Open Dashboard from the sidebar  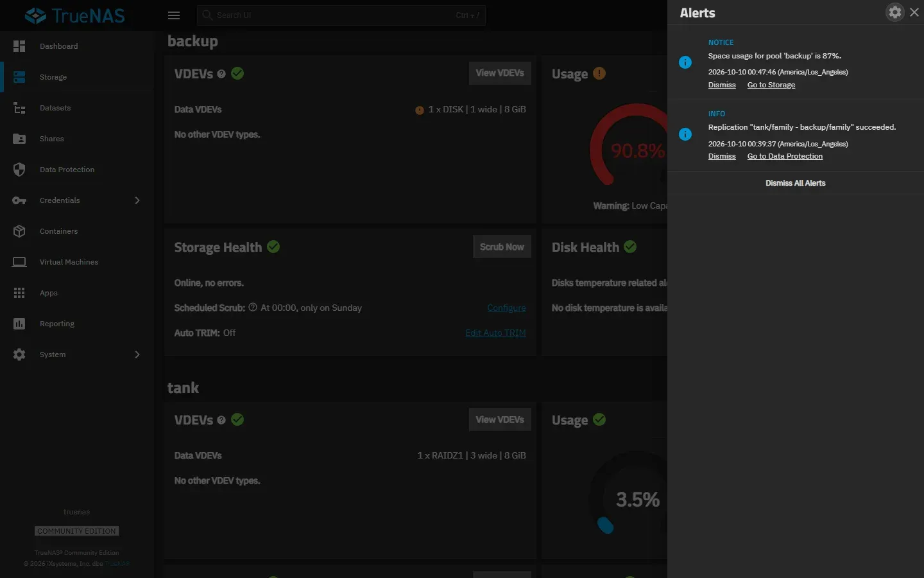click(77, 46)
